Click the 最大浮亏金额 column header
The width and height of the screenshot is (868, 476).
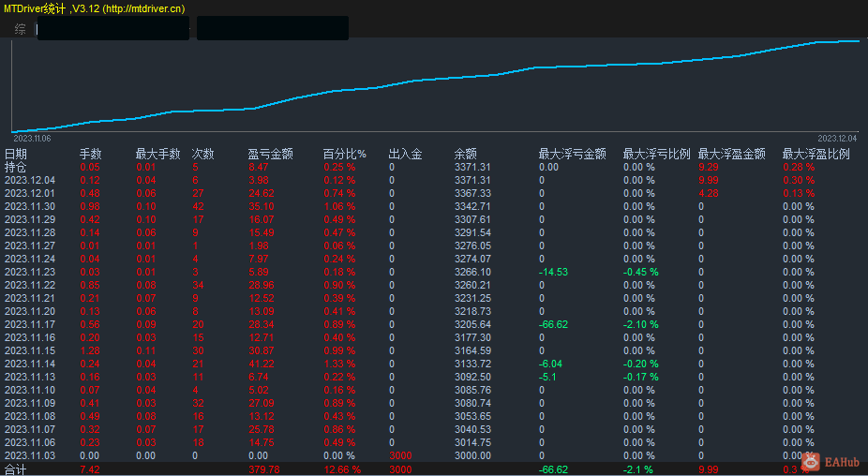pyautogui.click(x=573, y=154)
